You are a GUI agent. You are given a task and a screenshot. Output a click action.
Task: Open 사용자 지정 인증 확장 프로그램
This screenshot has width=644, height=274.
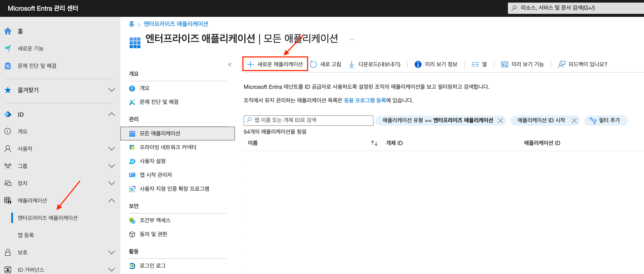click(174, 189)
